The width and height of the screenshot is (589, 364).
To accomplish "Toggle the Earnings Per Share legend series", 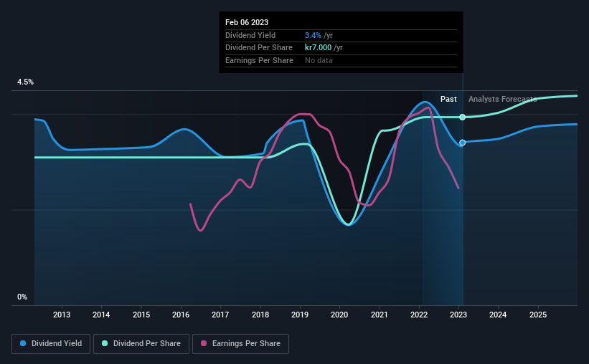I will (240, 344).
